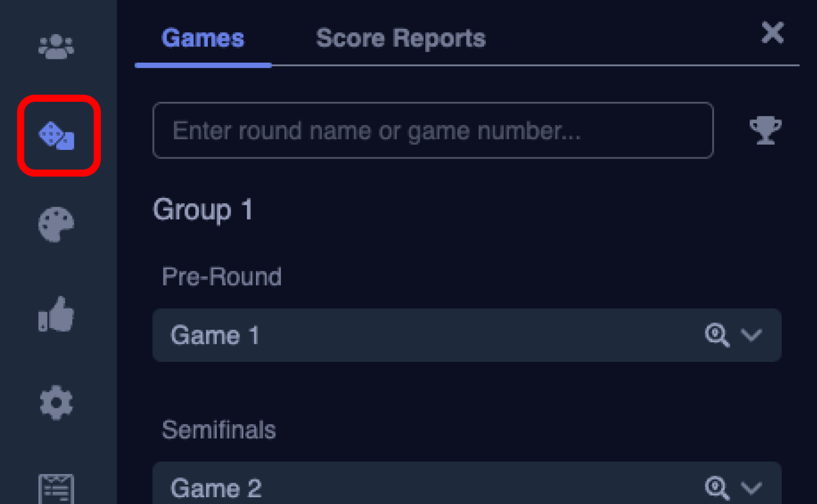Open the participants panel from the sidebar
The height and width of the screenshot is (504, 817).
point(56,46)
